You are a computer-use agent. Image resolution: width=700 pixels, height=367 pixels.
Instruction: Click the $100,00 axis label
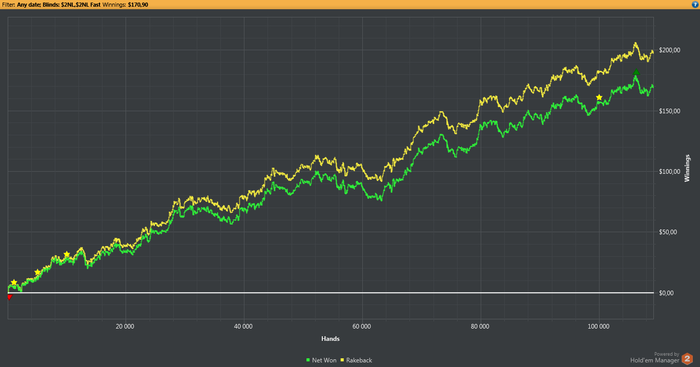[670, 171]
